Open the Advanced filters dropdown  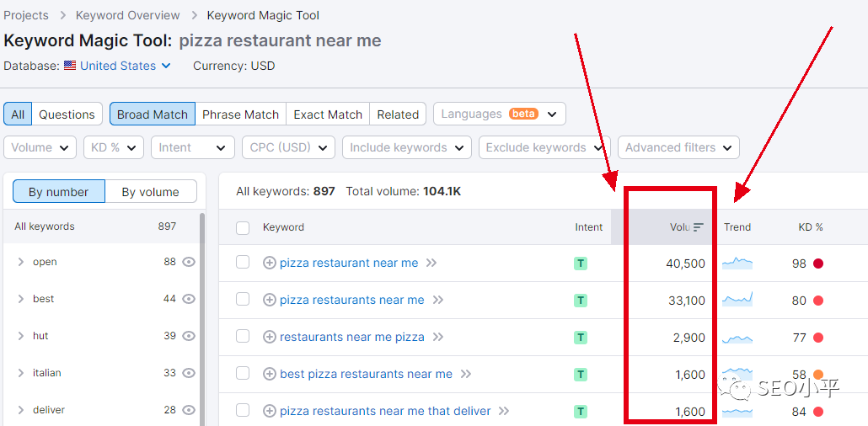(678, 147)
